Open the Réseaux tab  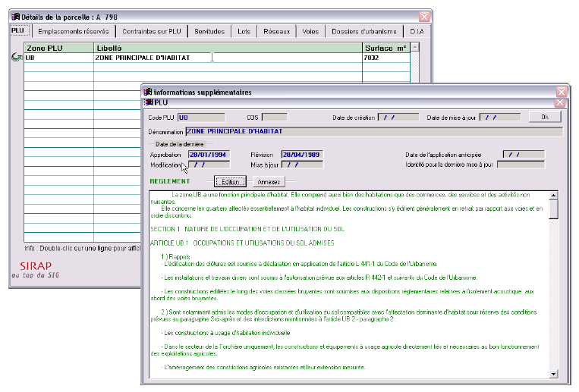pyautogui.click(x=276, y=31)
